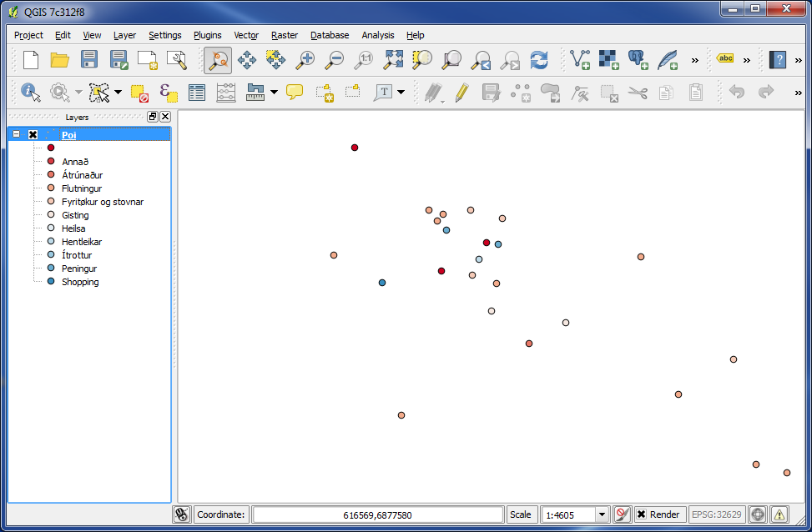The height and width of the screenshot is (532, 812).
Task: Select the Gisting legend entry
Action: point(75,215)
